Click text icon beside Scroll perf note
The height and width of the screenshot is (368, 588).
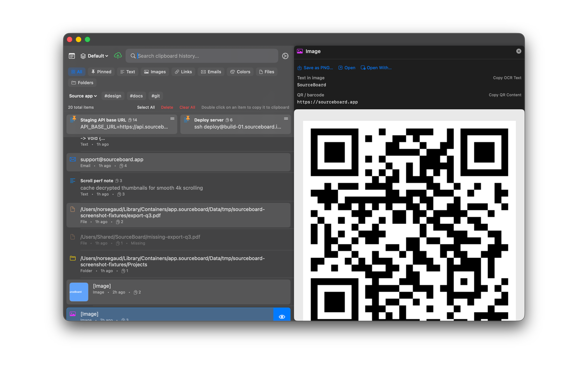pyautogui.click(x=72, y=181)
